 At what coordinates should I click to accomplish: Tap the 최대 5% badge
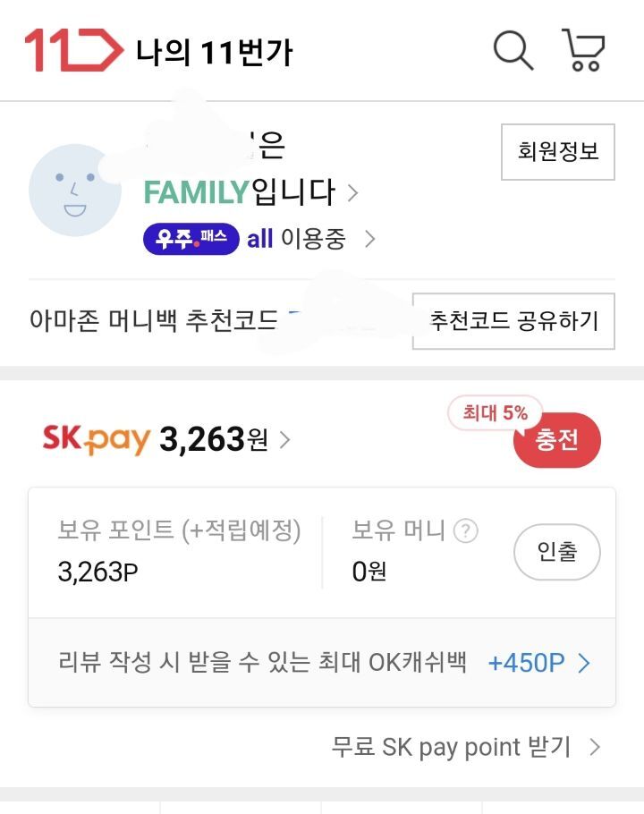coord(495,413)
